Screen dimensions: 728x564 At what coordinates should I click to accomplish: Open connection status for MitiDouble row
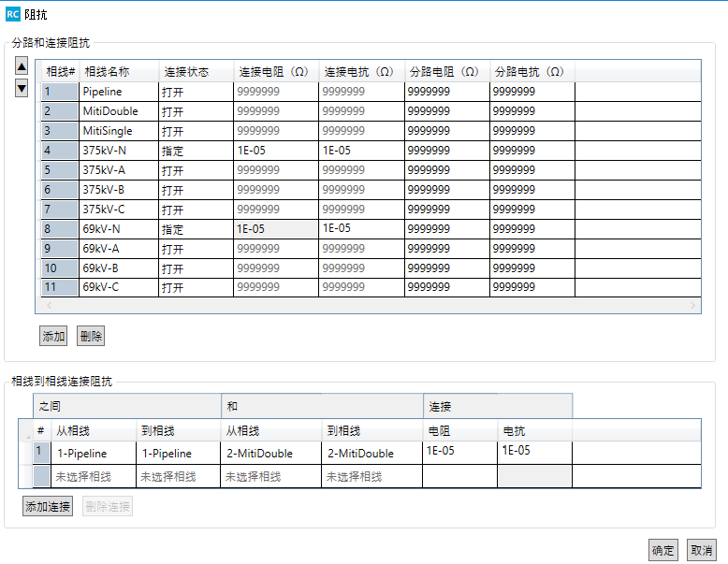point(196,111)
